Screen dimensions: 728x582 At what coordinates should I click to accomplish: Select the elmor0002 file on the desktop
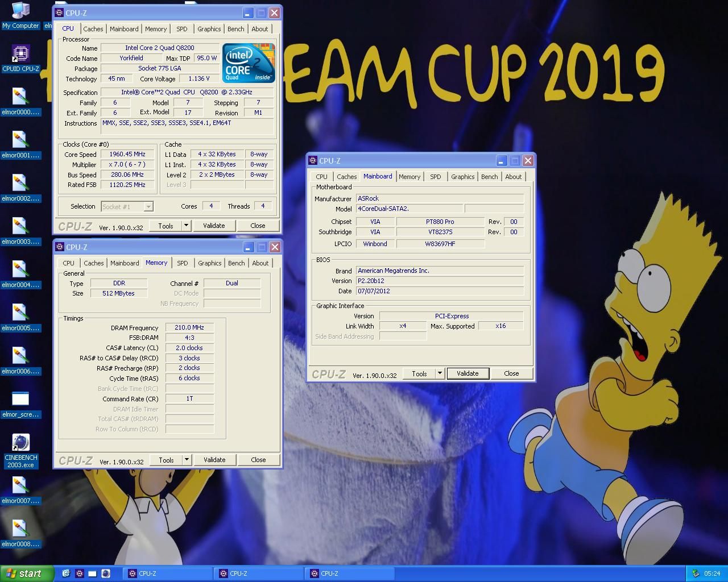point(20,188)
